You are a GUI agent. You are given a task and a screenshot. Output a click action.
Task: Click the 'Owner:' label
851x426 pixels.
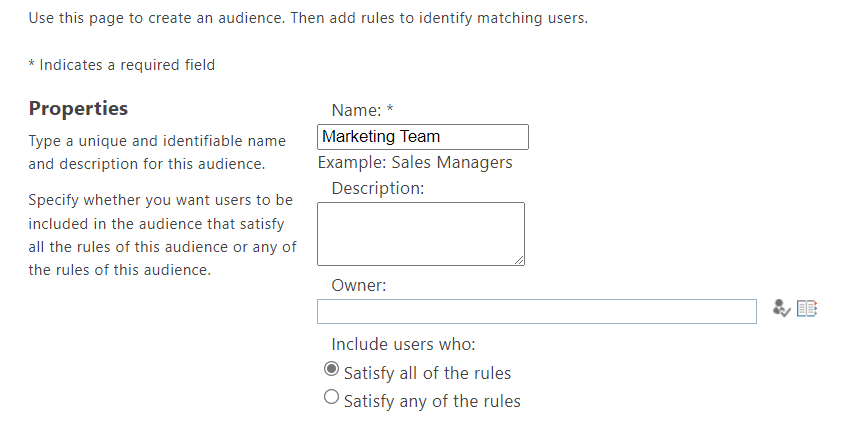click(359, 285)
